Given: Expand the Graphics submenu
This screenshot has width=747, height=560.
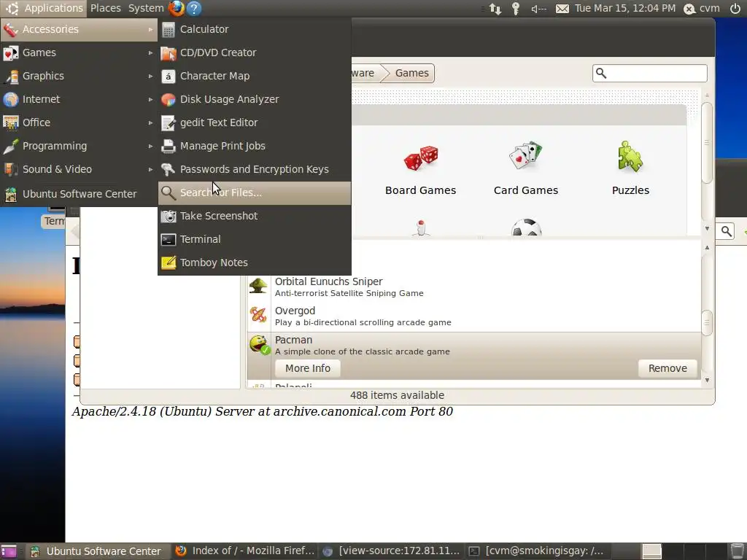Looking at the screenshot, I should click(x=79, y=76).
